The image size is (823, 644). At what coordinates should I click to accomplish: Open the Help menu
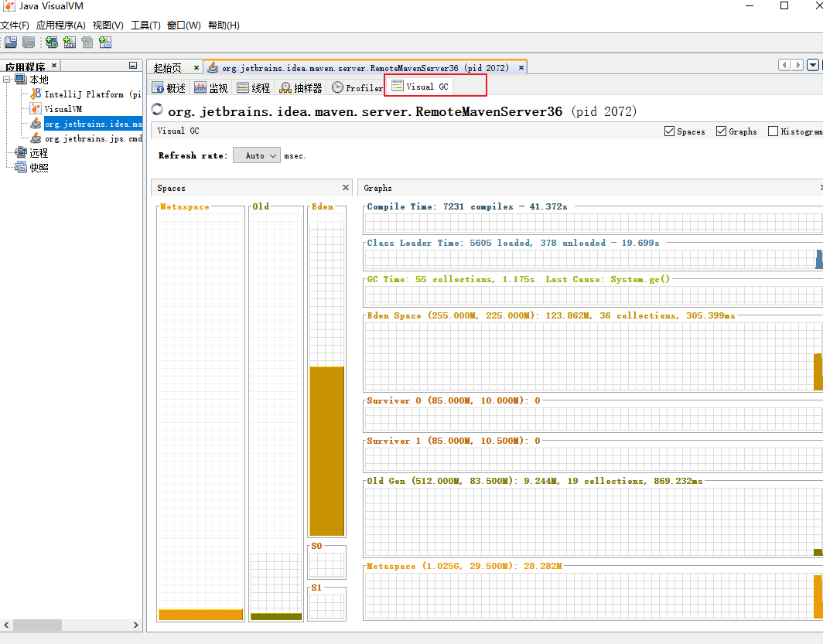click(x=224, y=26)
